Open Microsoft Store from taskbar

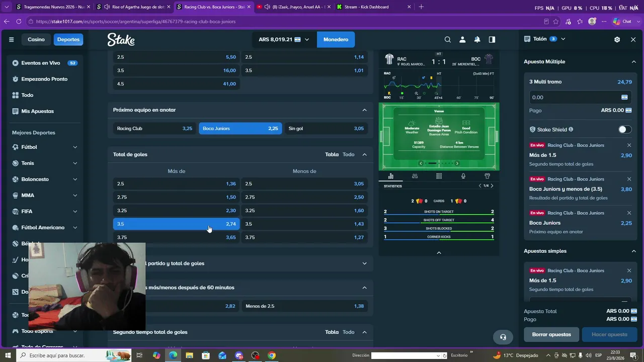(x=206, y=355)
